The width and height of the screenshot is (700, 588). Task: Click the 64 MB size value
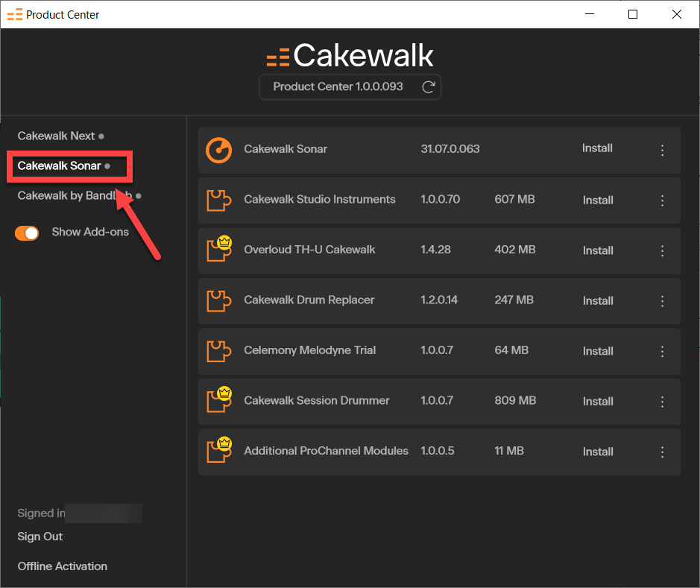tap(511, 350)
